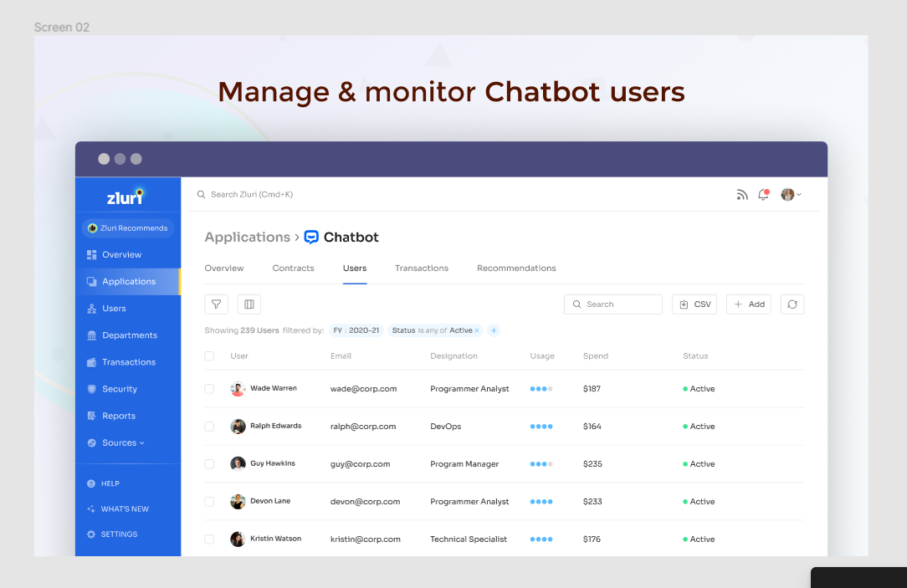The height and width of the screenshot is (588, 907).
Task: Switch to the Transactions tab
Action: pos(422,268)
